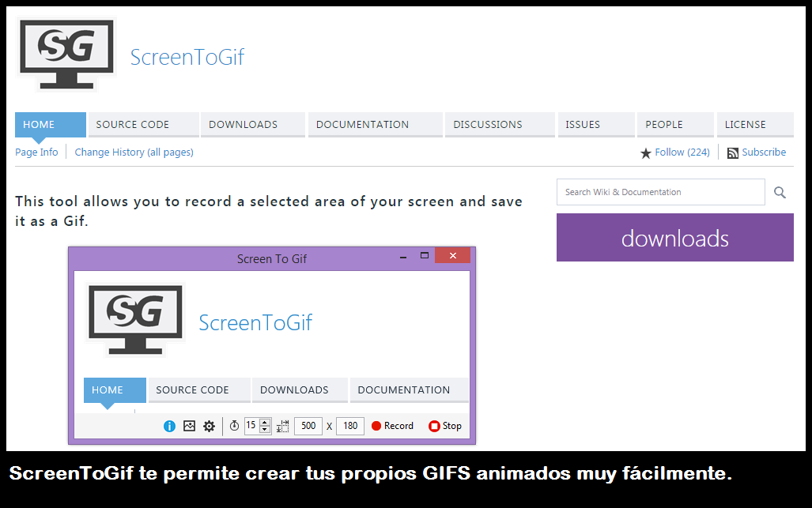Open settings via the gear icon
The image size is (812, 508).
point(209,426)
